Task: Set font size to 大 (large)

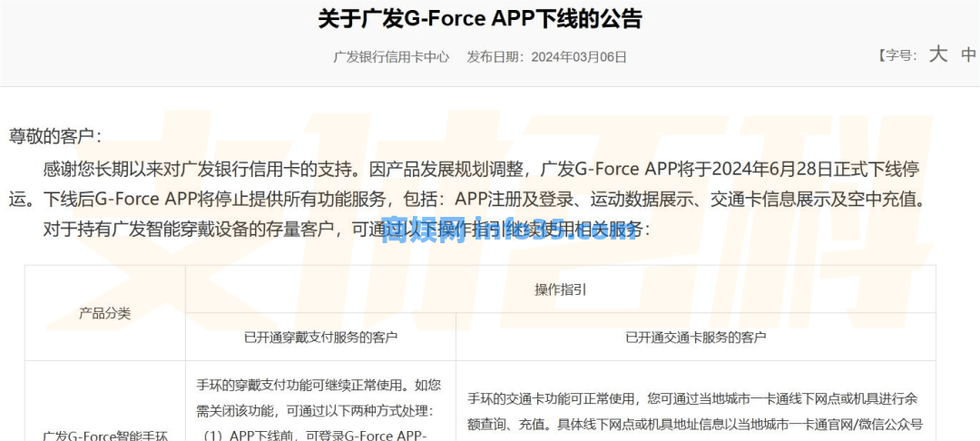Action: tap(937, 54)
